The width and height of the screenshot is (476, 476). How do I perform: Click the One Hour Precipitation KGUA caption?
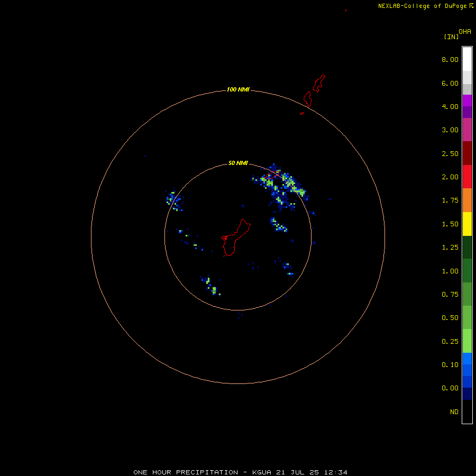[x=240, y=472]
